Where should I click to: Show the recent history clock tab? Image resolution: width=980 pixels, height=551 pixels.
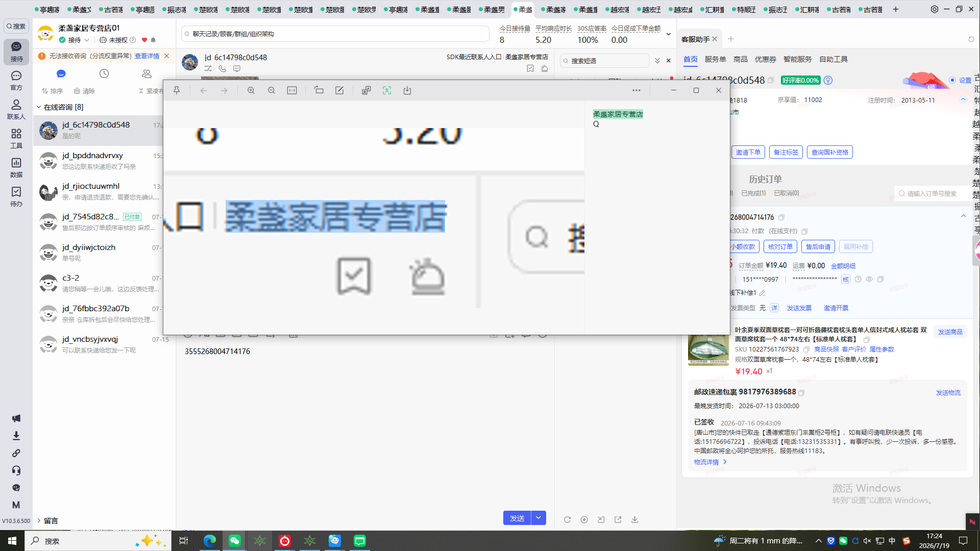tap(104, 73)
